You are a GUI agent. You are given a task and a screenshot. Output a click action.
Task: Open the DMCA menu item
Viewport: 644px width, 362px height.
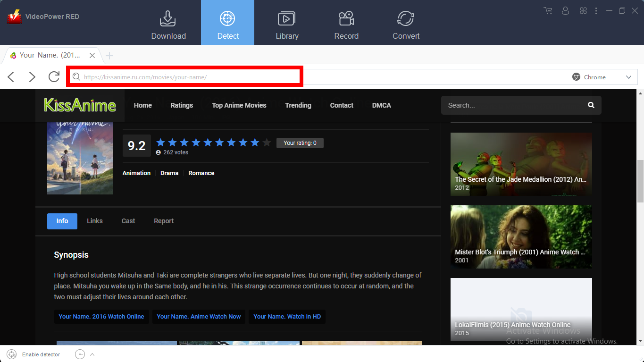coord(381,105)
